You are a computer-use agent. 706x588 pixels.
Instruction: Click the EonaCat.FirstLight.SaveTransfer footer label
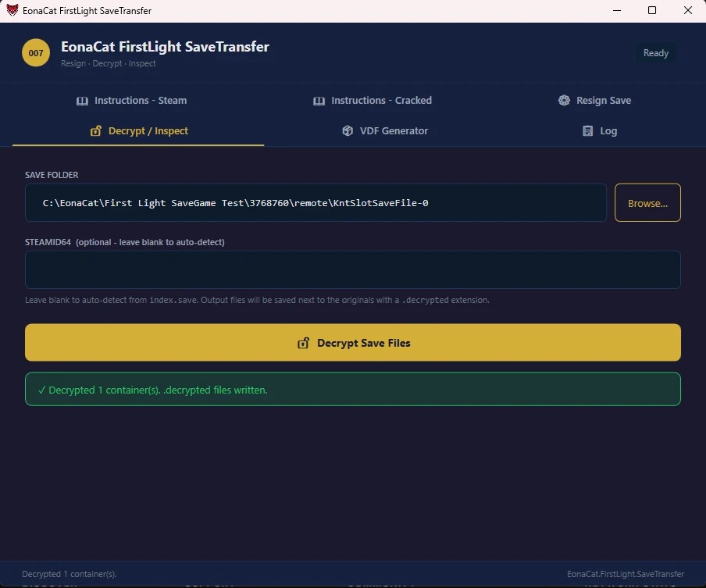click(x=626, y=574)
